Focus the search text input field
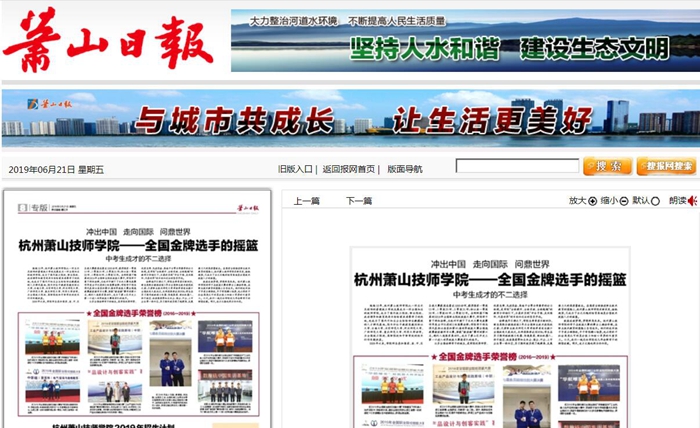 coord(517,166)
